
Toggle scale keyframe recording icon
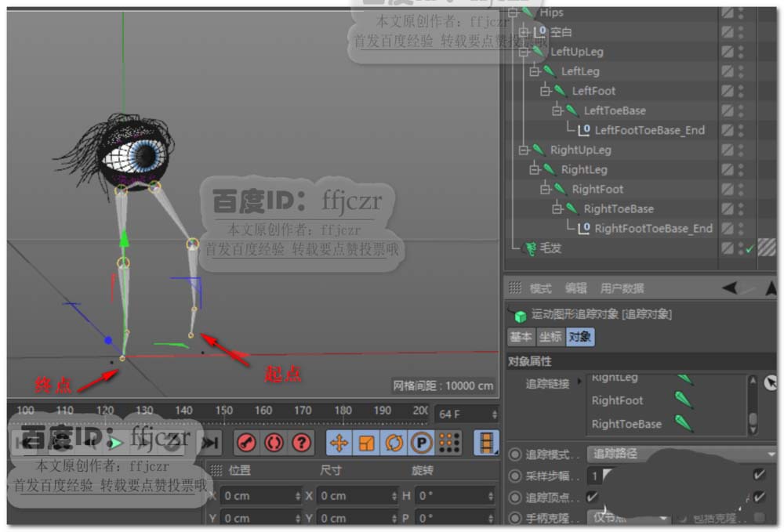point(366,443)
